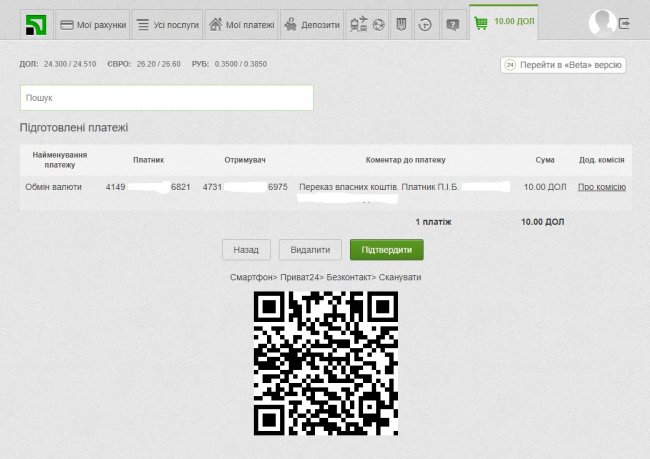
Task: Open the Про комісію link
Action: click(601, 187)
